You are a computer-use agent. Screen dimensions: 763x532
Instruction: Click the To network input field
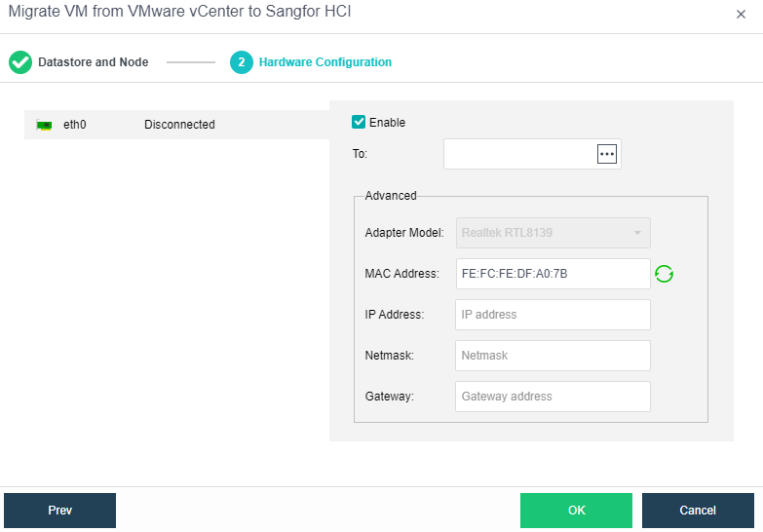(x=519, y=154)
